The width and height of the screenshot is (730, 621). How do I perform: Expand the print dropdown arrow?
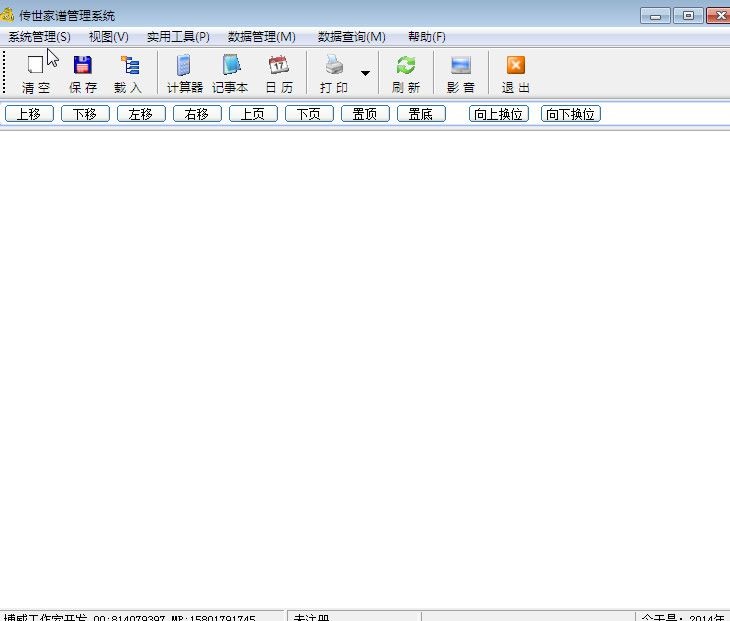[x=365, y=73]
